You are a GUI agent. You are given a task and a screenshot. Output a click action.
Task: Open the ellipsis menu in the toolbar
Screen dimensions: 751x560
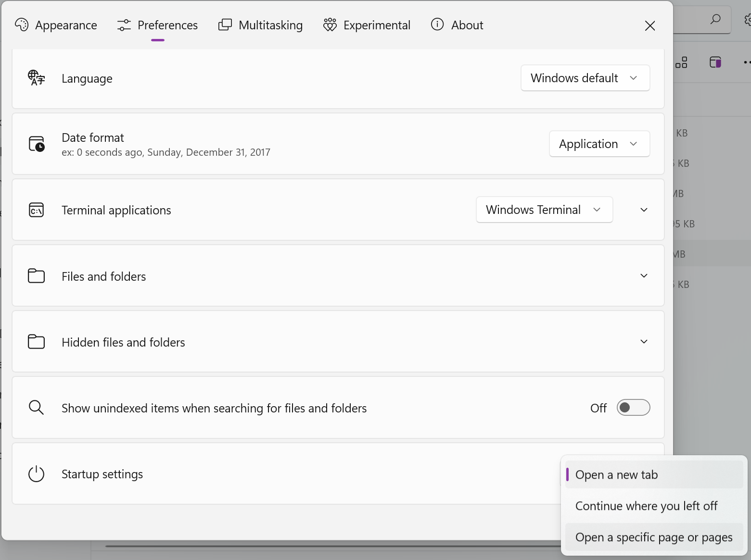point(747,62)
